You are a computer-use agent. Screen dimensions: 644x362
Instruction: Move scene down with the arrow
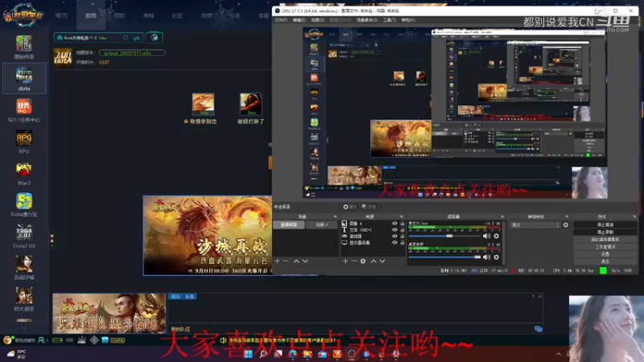point(305,261)
